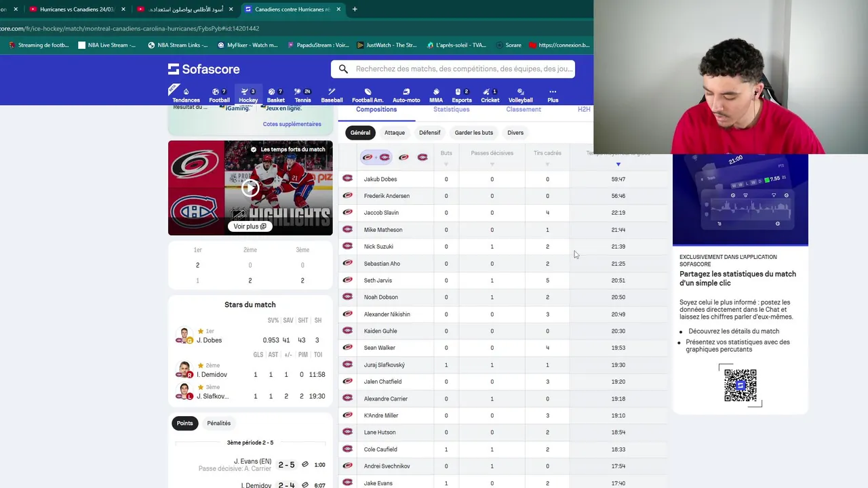
Task: Open MyFlixer bookmark
Action: 248,45
